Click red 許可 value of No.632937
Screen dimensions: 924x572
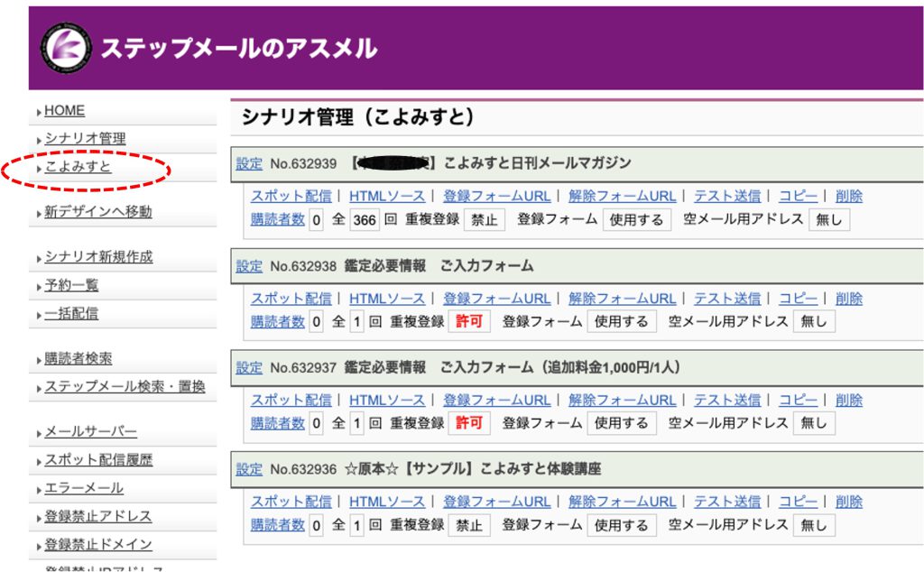(469, 423)
